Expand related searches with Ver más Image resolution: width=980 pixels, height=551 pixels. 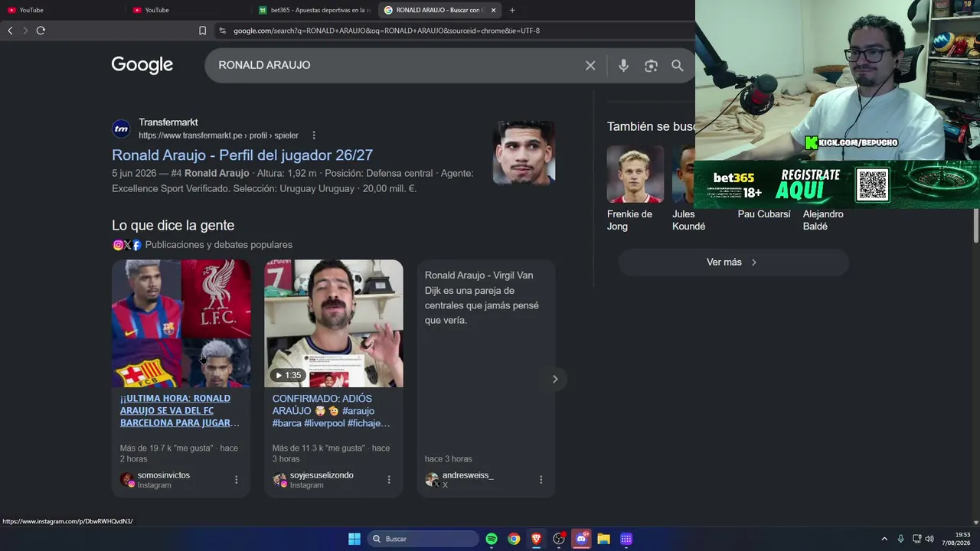(x=733, y=262)
